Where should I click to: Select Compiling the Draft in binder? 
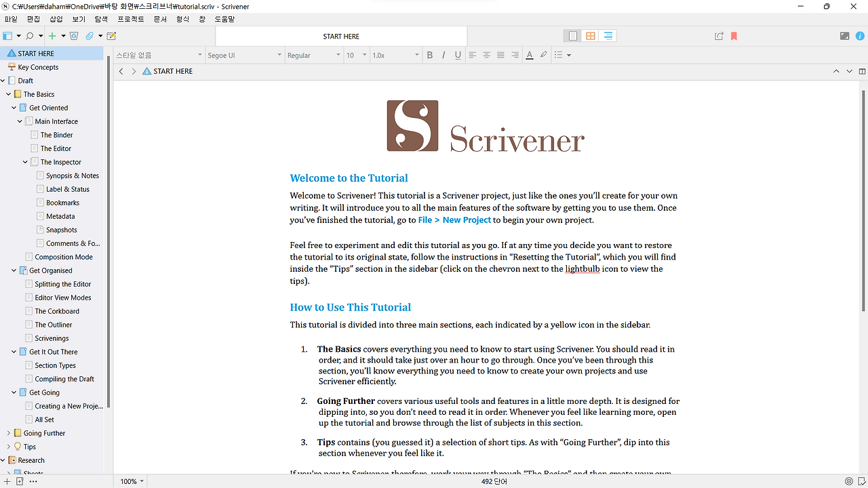[x=64, y=379]
